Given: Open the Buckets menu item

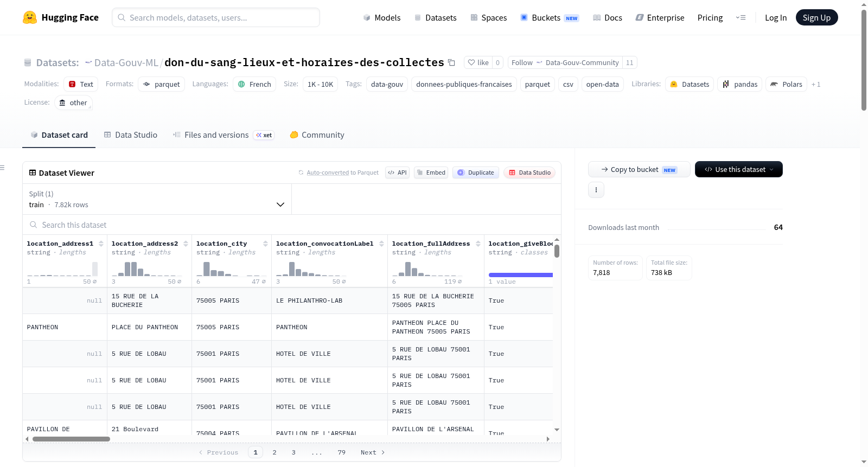Looking at the screenshot, I should (550, 17).
